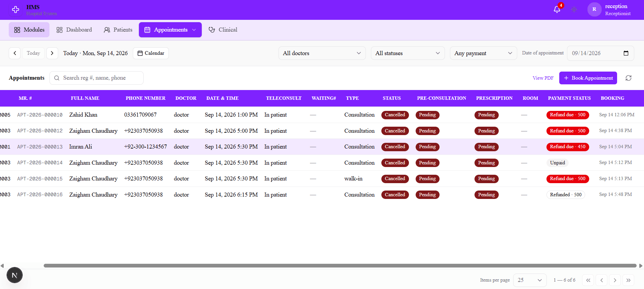Image resolution: width=644 pixels, height=289 pixels.
Task: Expand the All doctors dropdown
Action: [x=322, y=53]
